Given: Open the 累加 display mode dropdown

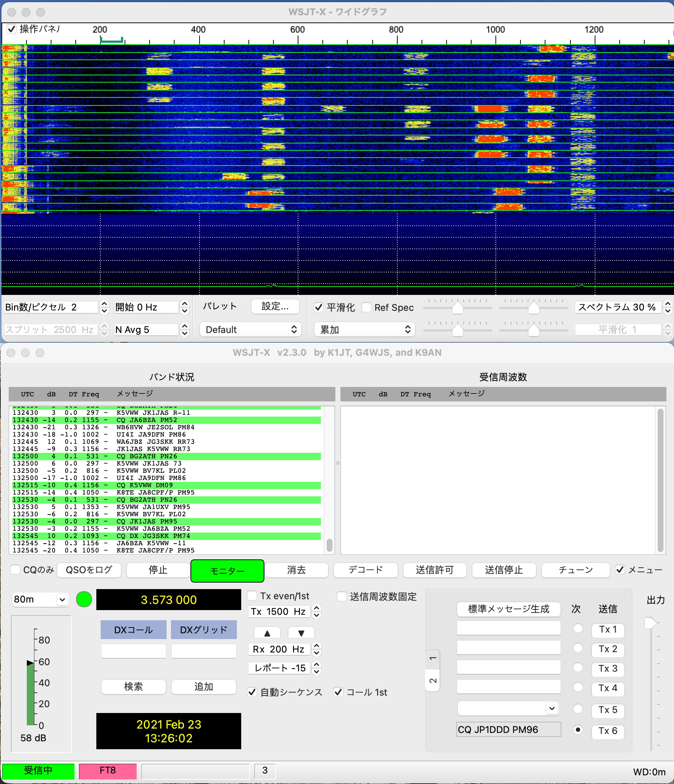Looking at the screenshot, I should [x=365, y=330].
